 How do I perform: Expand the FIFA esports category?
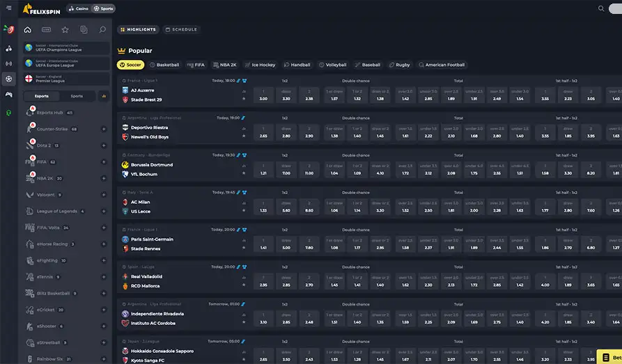pos(104,161)
